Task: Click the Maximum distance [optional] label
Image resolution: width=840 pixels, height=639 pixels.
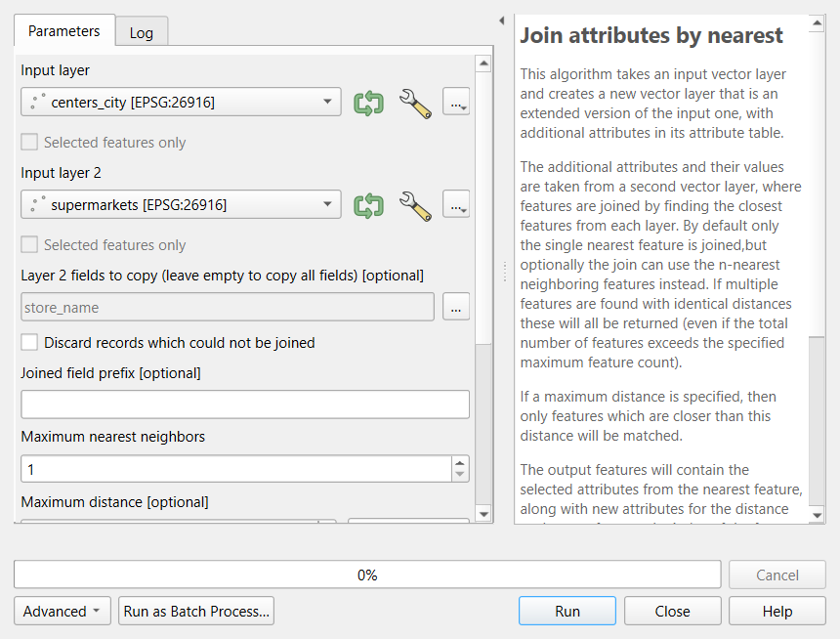Action: (x=114, y=502)
